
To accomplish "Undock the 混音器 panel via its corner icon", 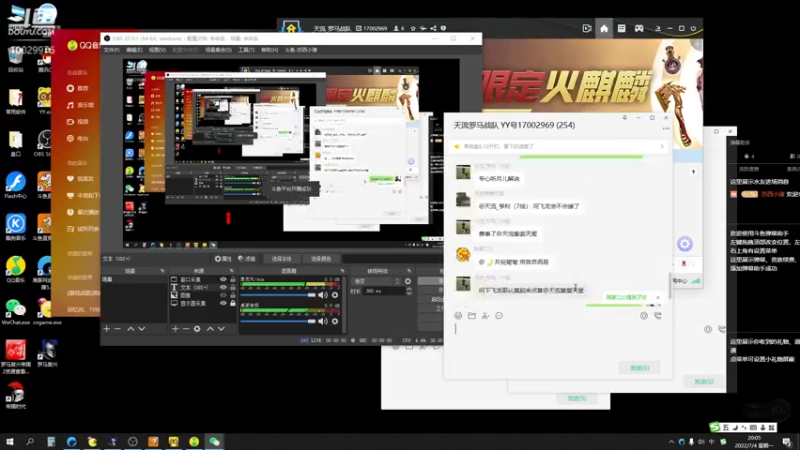I will pos(342,271).
